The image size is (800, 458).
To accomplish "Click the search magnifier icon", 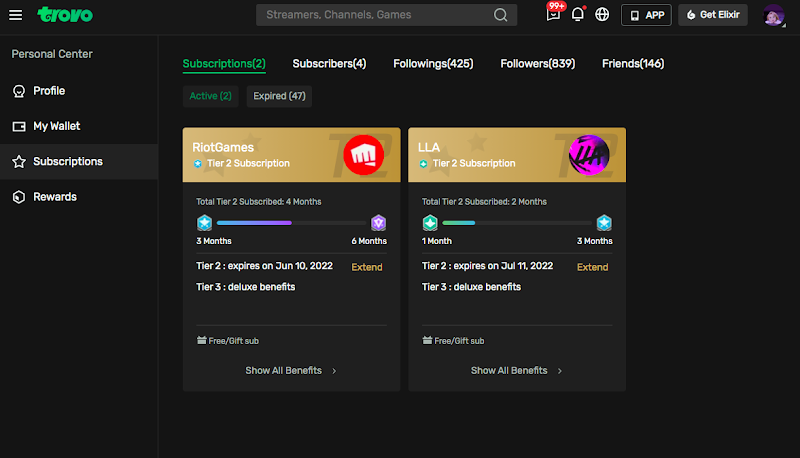I will coord(500,15).
